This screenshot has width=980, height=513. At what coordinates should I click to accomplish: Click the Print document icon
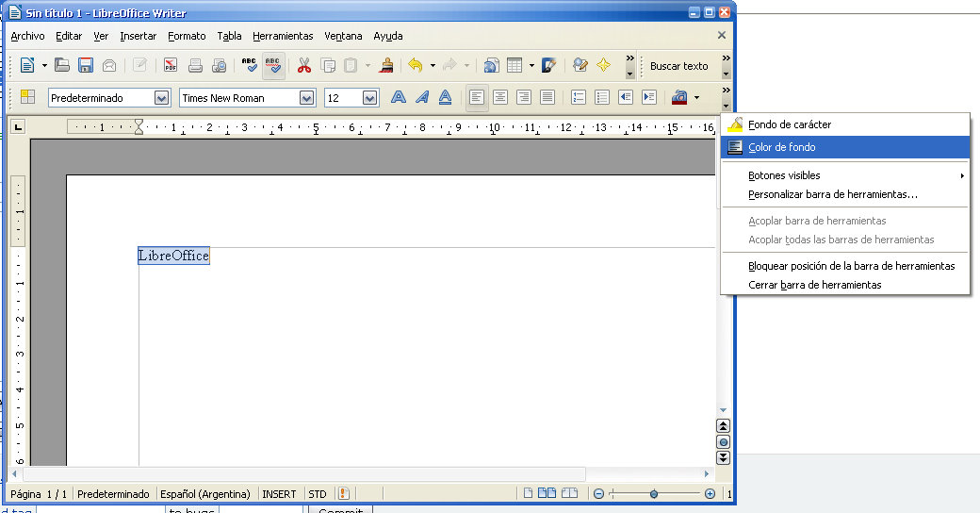(x=195, y=65)
